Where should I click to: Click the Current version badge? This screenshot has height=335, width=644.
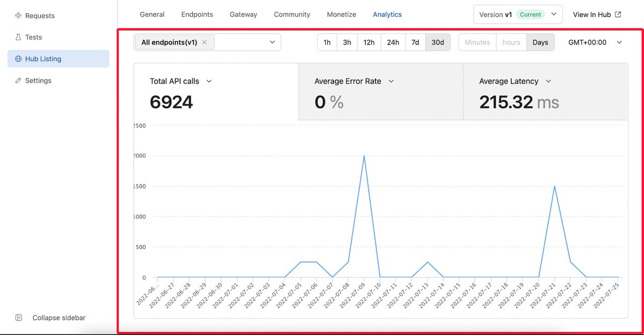pos(530,14)
